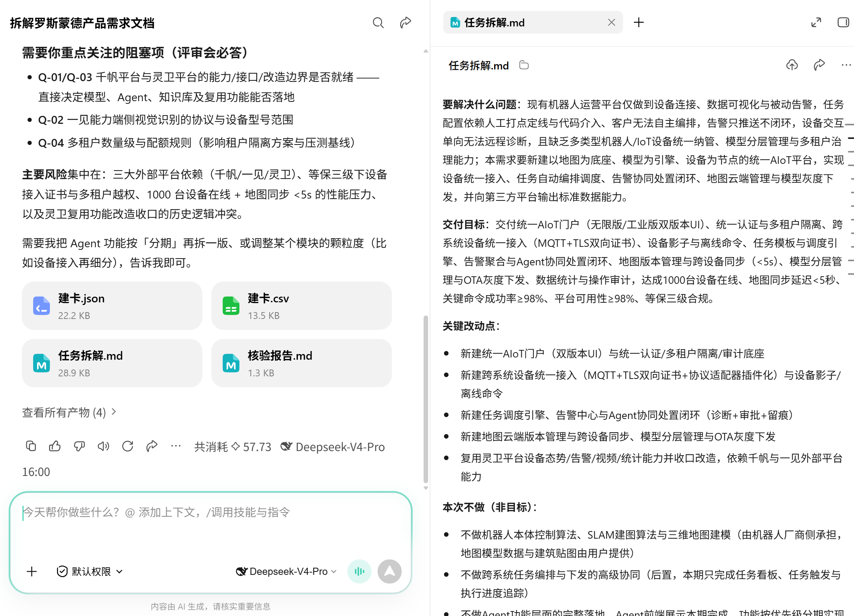Give the reply a thumbs up
This screenshot has width=854, height=616.
click(55, 446)
